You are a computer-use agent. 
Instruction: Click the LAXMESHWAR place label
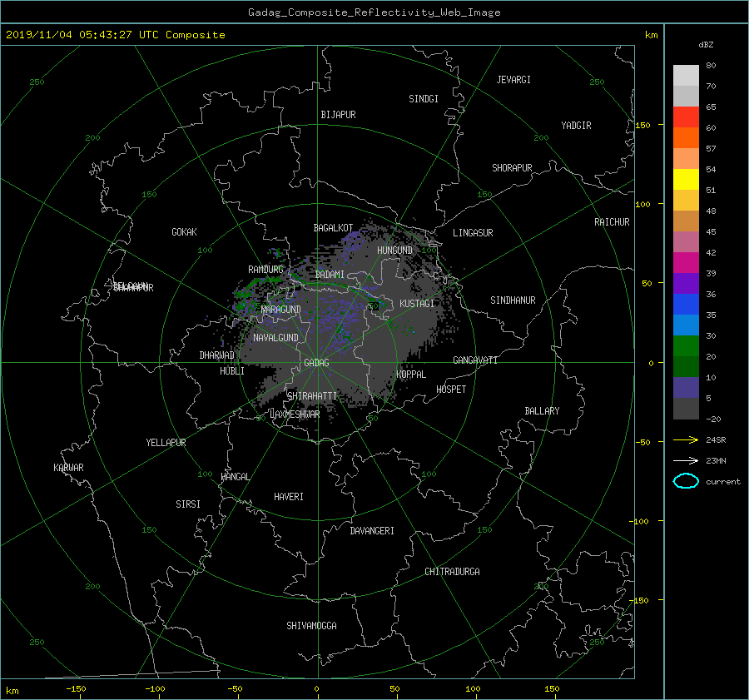(295, 415)
